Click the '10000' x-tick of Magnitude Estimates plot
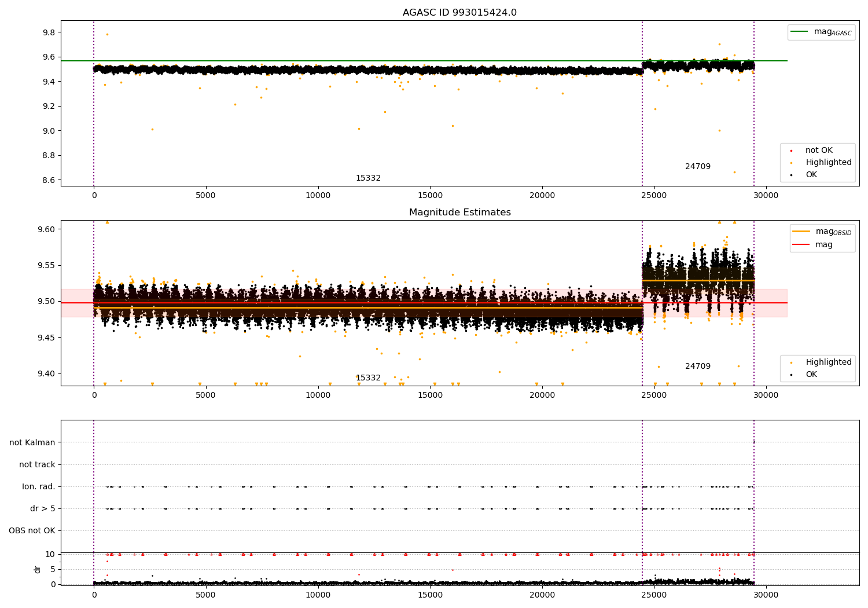Screen dimensions: 868x608 [x=318, y=395]
